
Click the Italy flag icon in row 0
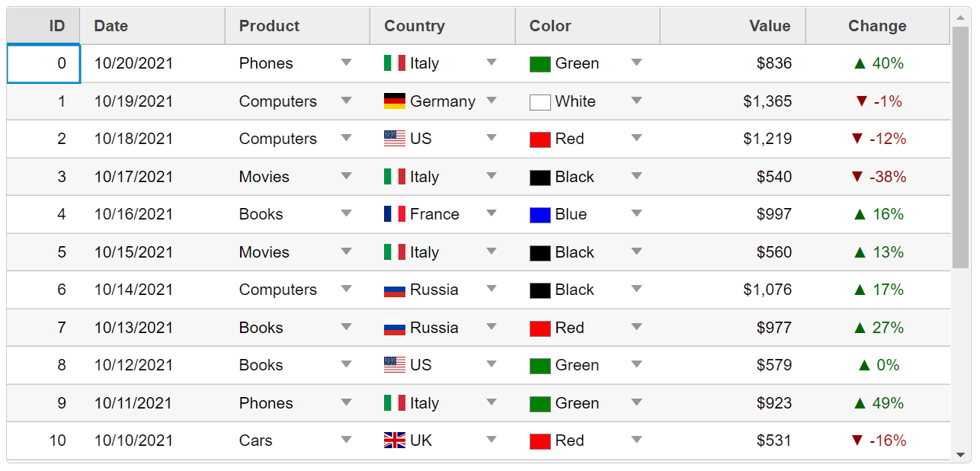point(394,63)
